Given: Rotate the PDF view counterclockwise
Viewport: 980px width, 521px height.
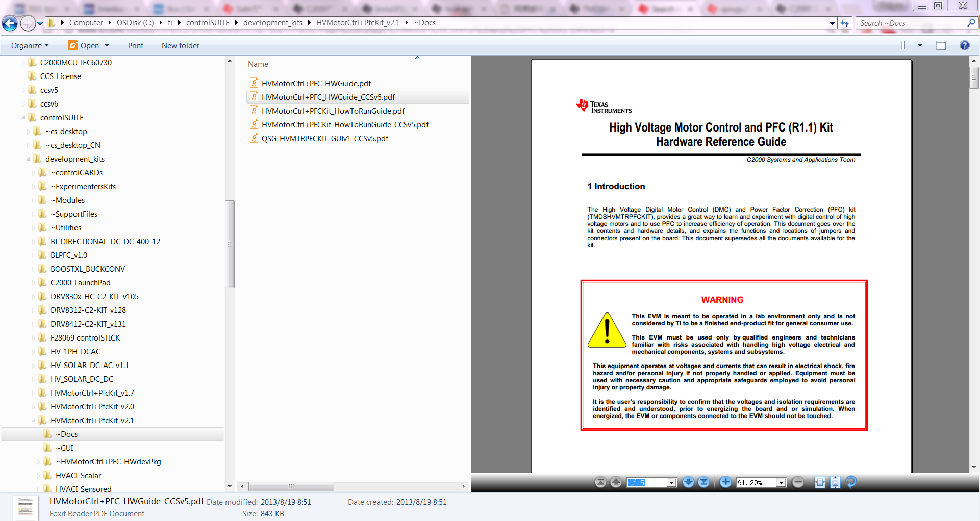Looking at the screenshot, I should (x=850, y=482).
